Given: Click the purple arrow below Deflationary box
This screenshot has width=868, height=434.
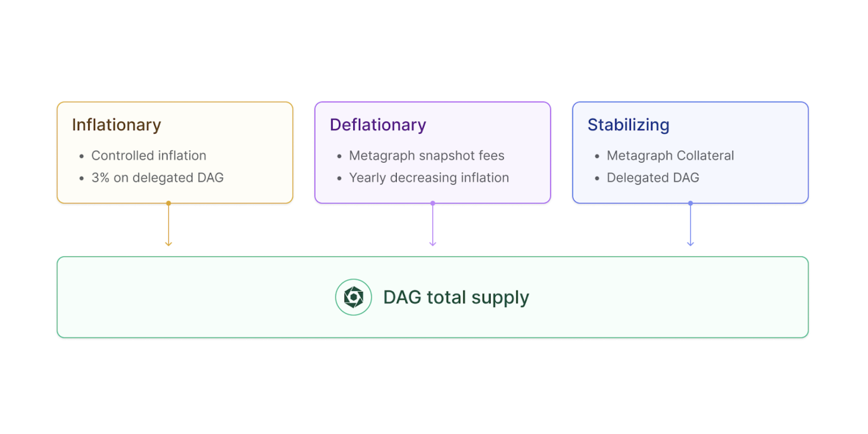Looking at the screenshot, I should (433, 225).
